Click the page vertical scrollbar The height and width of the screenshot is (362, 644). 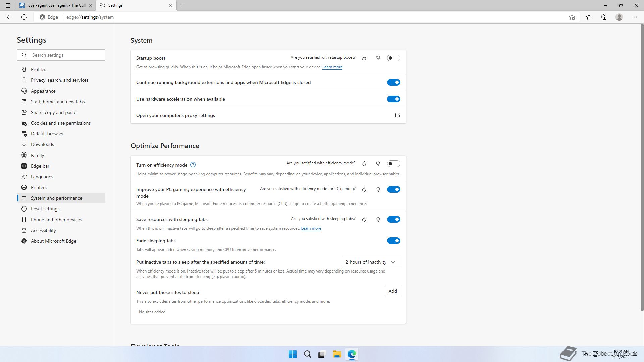tap(642, 168)
